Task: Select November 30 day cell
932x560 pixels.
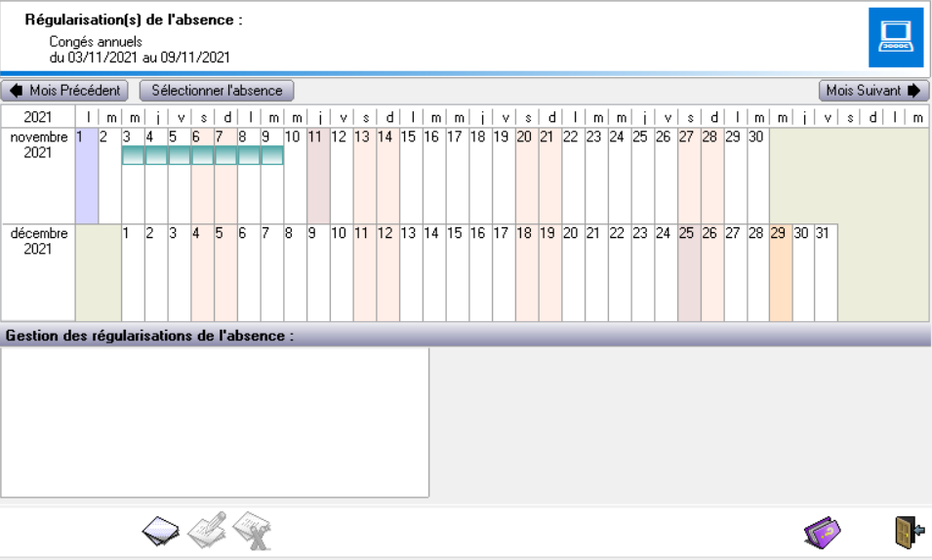Action: pos(757,176)
